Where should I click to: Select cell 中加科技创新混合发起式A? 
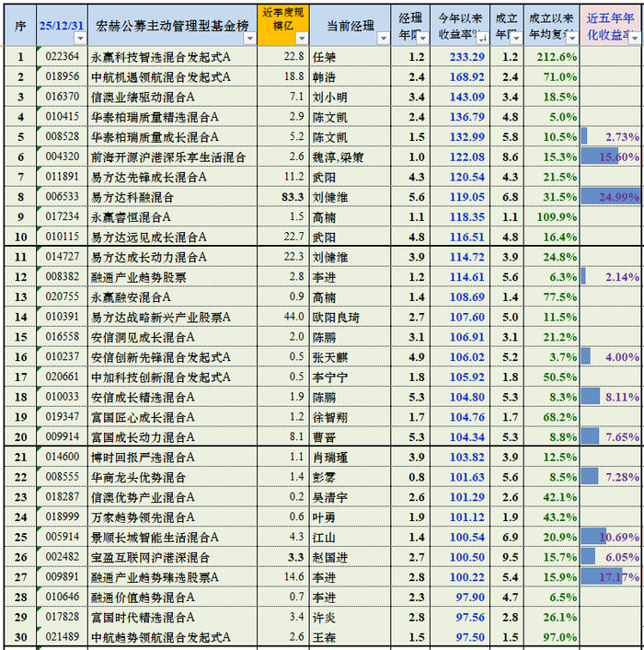[x=173, y=377]
